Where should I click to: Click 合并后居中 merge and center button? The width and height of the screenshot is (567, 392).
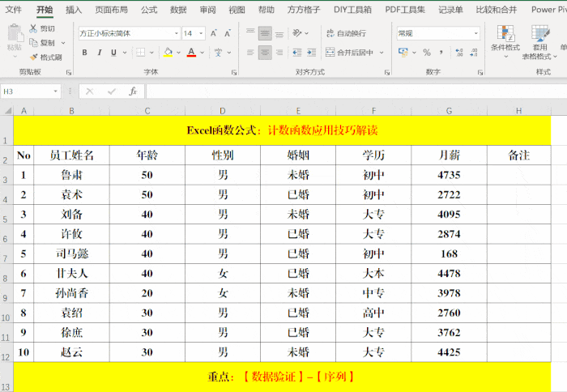[x=349, y=53]
